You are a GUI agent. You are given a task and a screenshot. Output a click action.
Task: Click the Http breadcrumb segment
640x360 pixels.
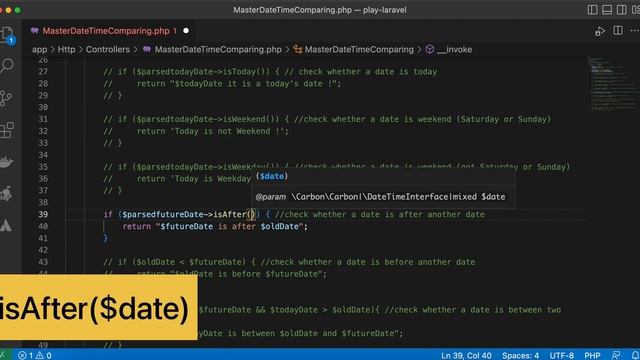click(67, 49)
